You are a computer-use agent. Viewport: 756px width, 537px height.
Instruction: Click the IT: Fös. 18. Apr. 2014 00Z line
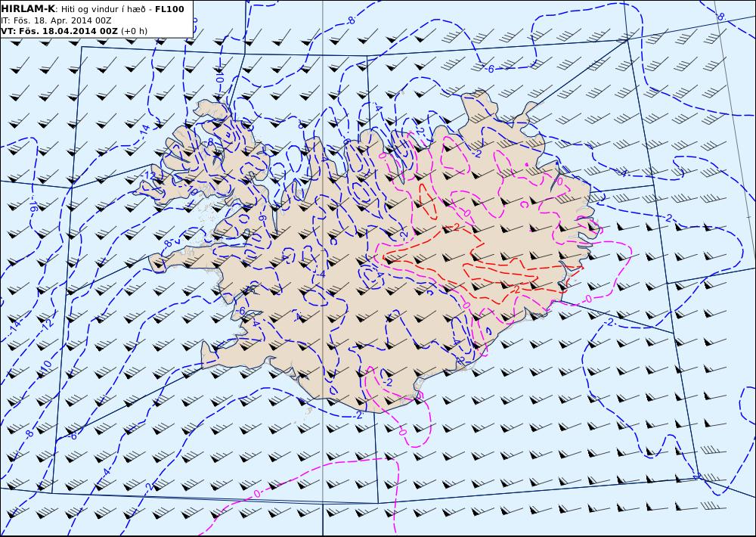[57, 20]
